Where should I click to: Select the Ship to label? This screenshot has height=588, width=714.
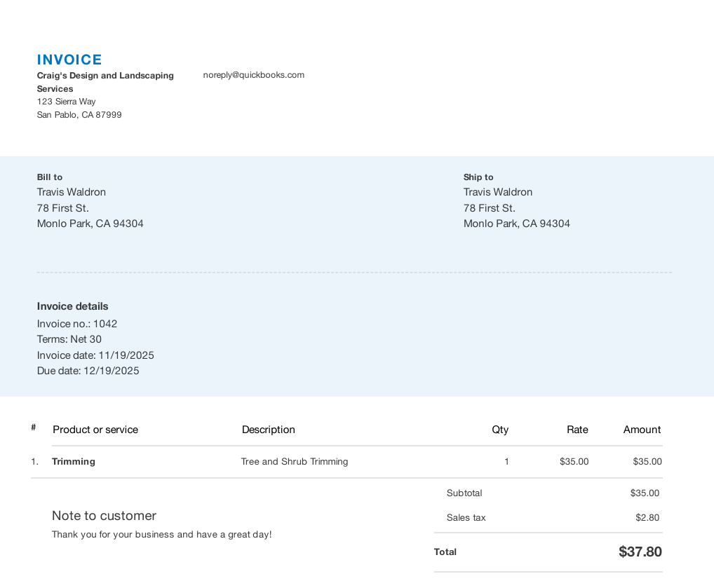click(x=478, y=177)
